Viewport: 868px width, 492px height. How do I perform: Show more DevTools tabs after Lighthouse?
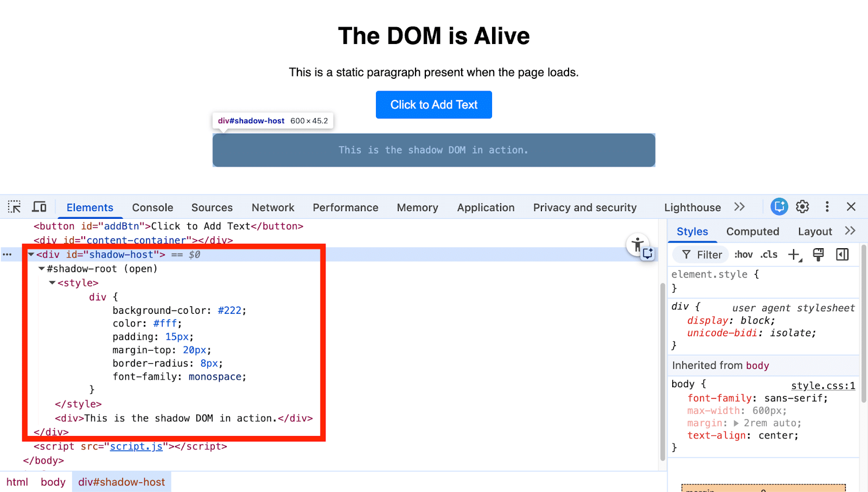coord(739,207)
